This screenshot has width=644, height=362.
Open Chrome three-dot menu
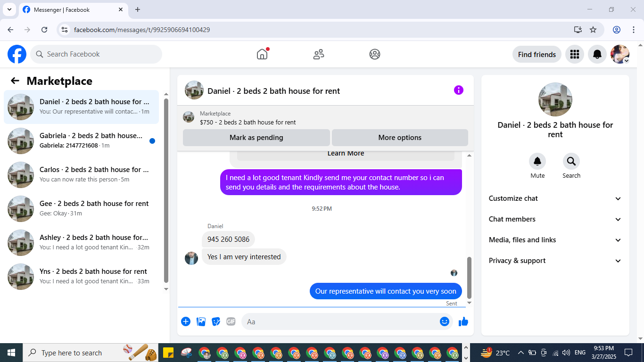[x=633, y=30]
